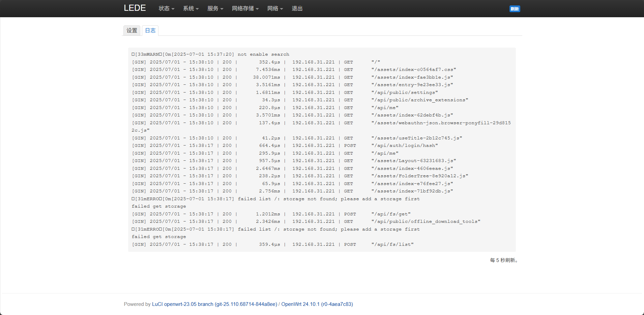Click the webauthn-json.browser-ponyfill log entry
Image resolution: width=644 pixels, height=315 pixels.
pyautogui.click(x=321, y=127)
